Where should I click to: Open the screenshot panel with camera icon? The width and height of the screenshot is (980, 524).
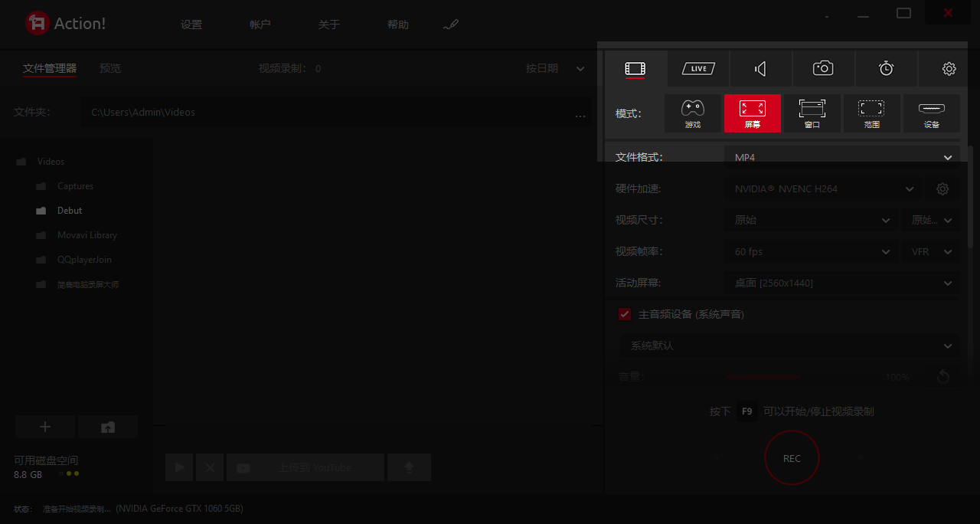pos(823,68)
